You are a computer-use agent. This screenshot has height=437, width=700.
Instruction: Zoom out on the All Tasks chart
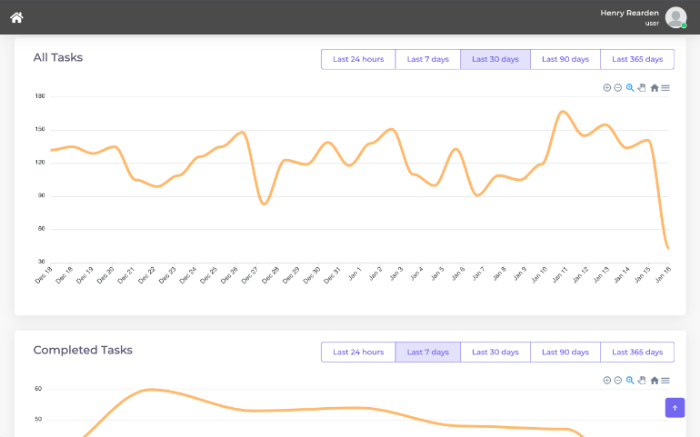(x=618, y=88)
